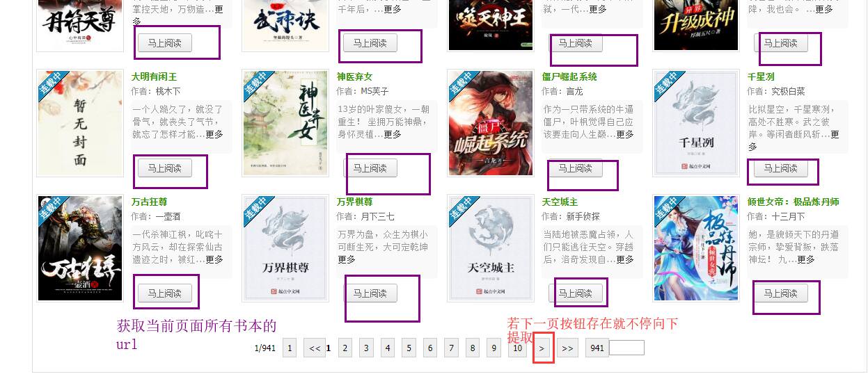This screenshot has width=868, height=381.
Task: Click the next page ">" arrow button
Action: pyautogui.click(x=543, y=348)
